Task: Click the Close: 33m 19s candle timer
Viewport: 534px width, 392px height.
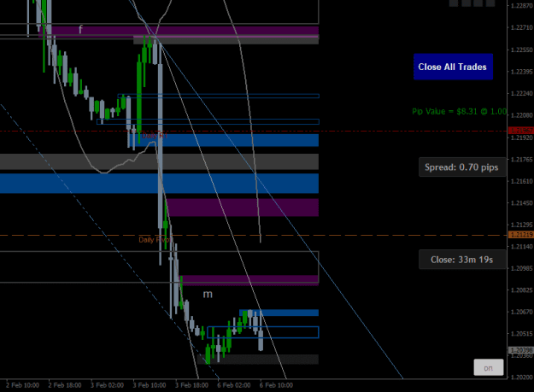Action: coord(461,260)
